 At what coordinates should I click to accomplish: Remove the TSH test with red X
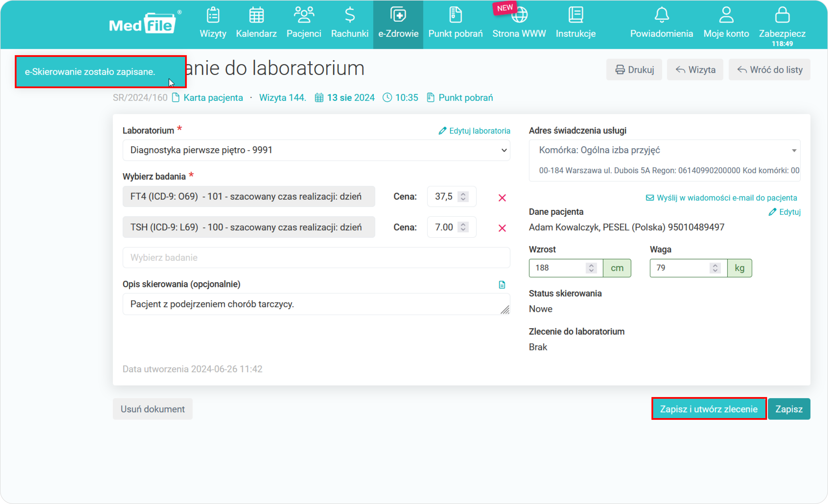[x=502, y=228]
